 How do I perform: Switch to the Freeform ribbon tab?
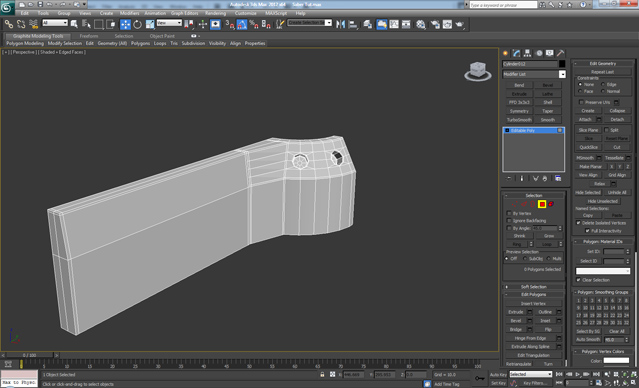(x=89, y=36)
